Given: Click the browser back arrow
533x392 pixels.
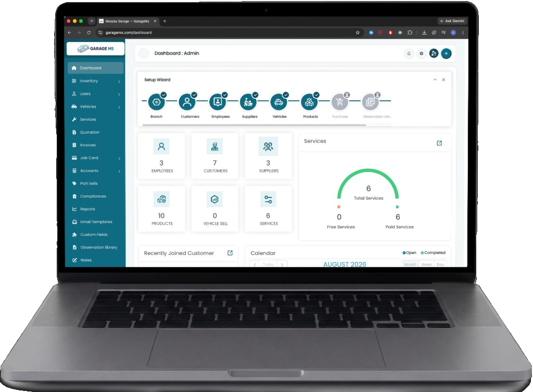Looking at the screenshot, I should pyautogui.click(x=70, y=33).
